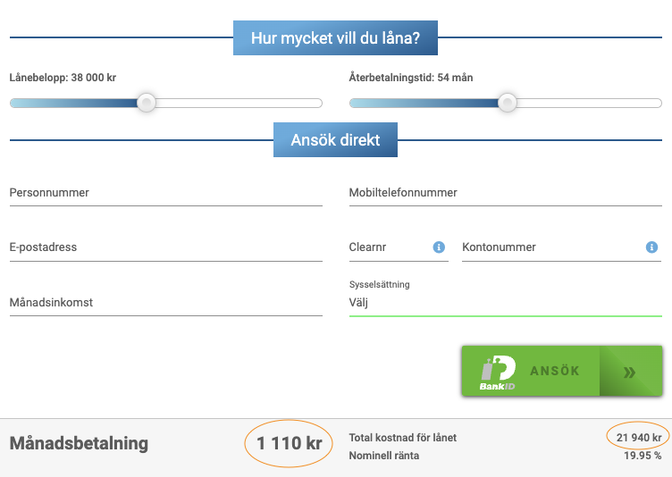This screenshot has height=477, width=672.
Task: Click the "Hur mycket vill du låna?" heading
Action: point(336,39)
